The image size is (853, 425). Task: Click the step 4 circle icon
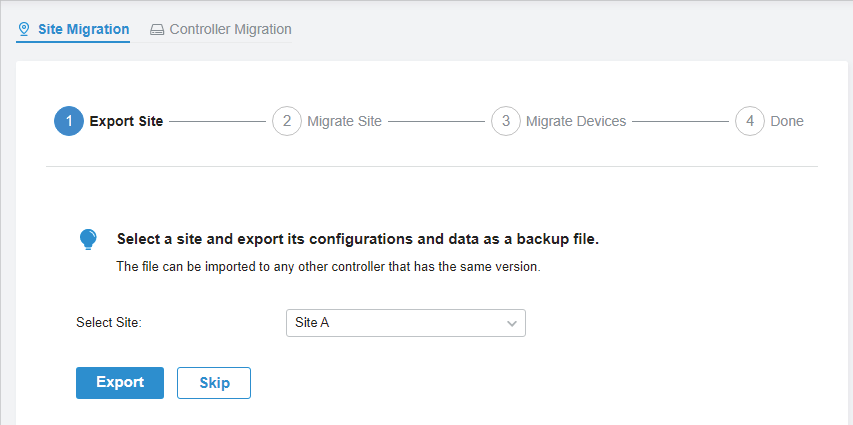750,121
